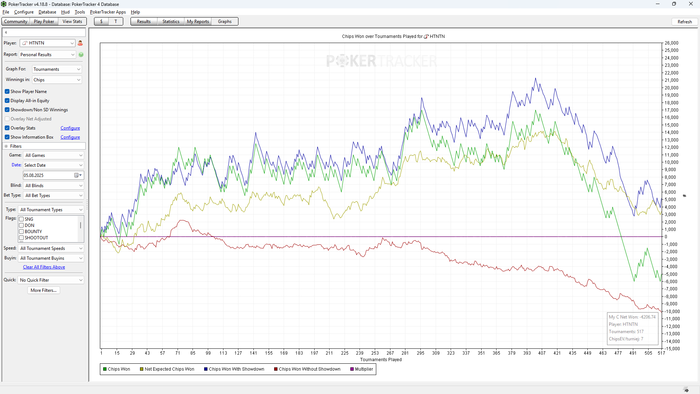Click Configure link next to Show Information Box
700x394 pixels.
tap(70, 137)
